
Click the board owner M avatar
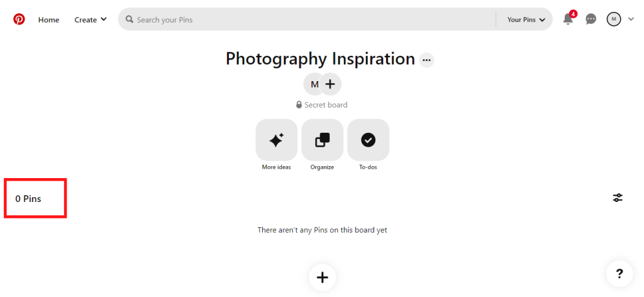tap(314, 84)
